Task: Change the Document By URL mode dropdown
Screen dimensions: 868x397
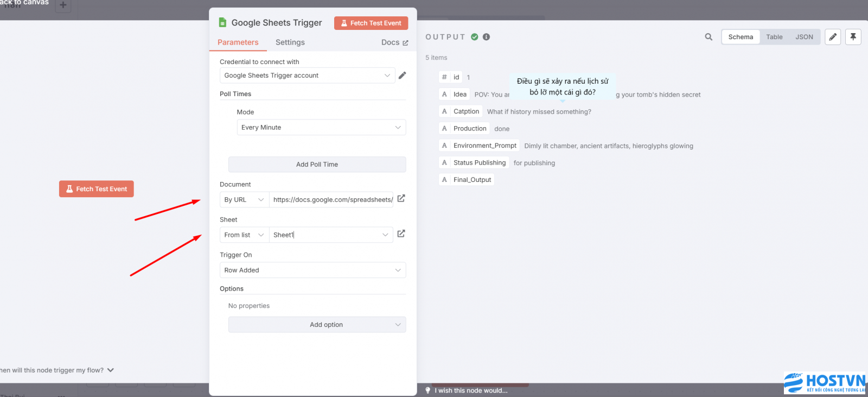Action: point(244,199)
